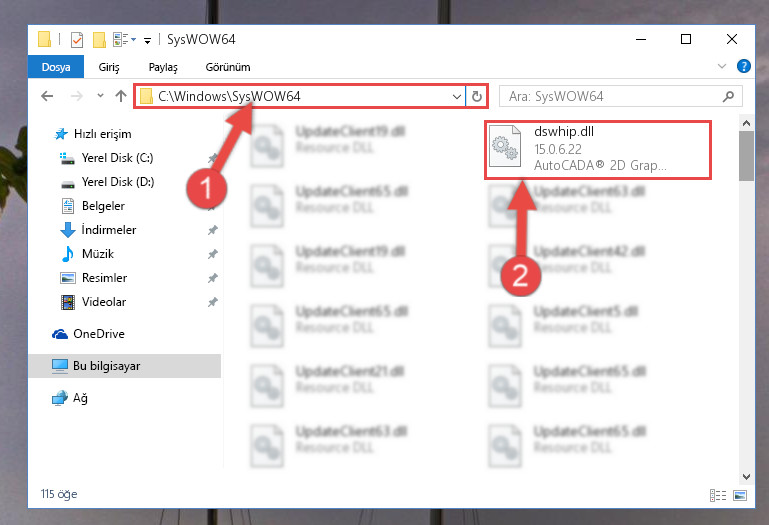Click the Back navigation arrow
The height and width of the screenshot is (525, 769).
[47, 96]
